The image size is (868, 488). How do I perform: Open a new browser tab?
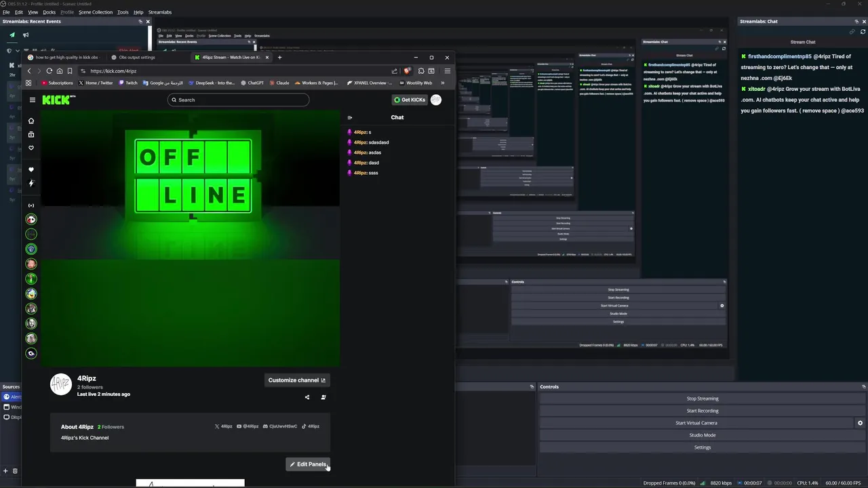point(279,57)
